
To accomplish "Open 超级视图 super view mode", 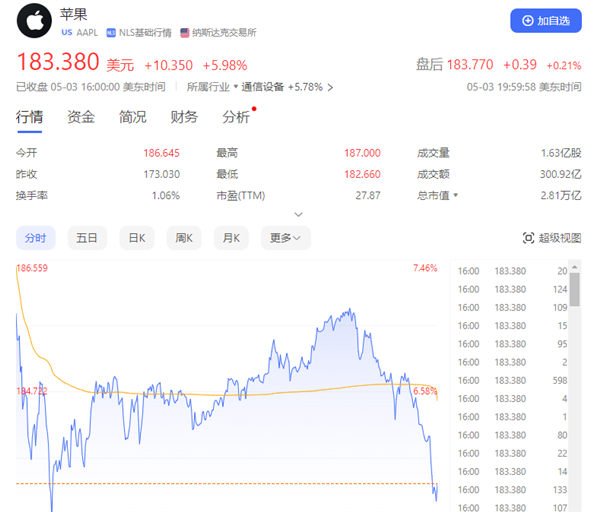I will [x=552, y=238].
